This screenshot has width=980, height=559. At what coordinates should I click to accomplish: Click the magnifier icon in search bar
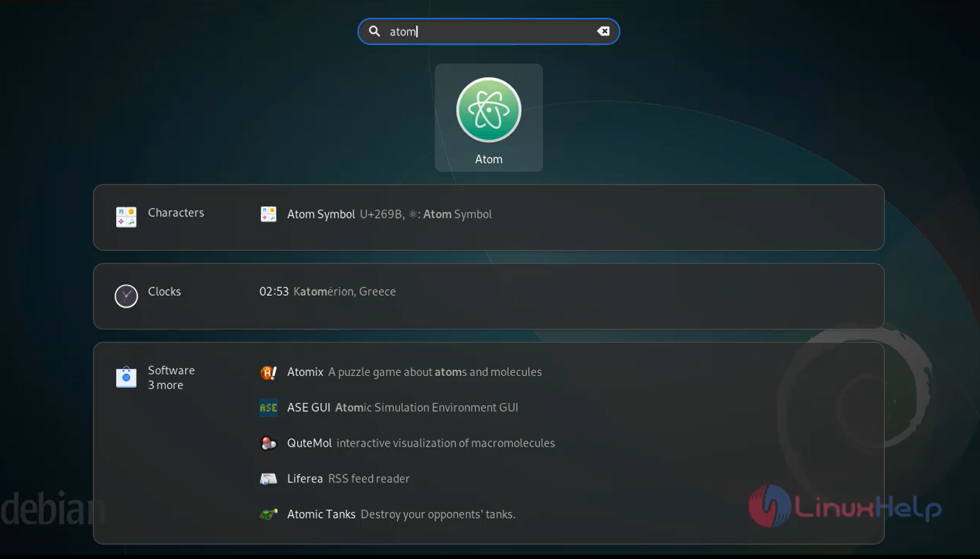coord(374,31)
